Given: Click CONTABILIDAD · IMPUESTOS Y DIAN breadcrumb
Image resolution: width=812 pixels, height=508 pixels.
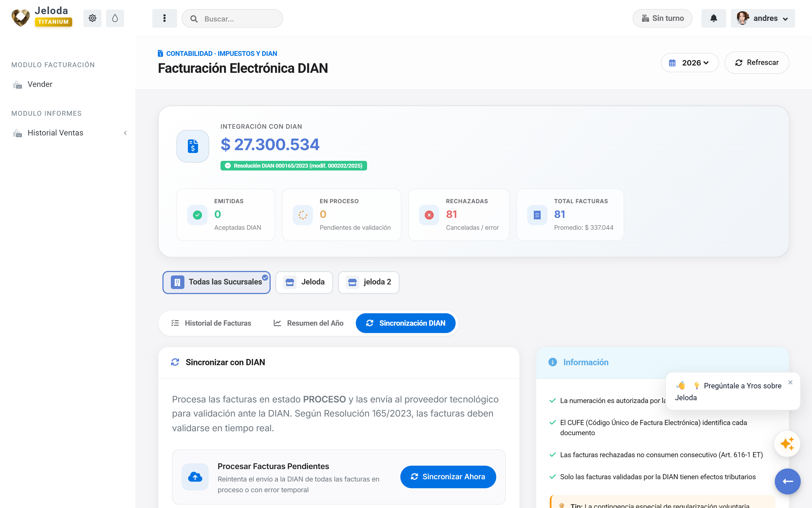Looking at the screenshot, I should pyautogui.click(x=221, y=53).
